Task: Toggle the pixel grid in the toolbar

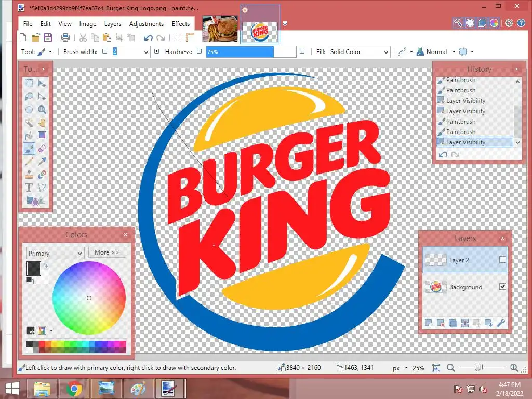Action: (178, 37)
